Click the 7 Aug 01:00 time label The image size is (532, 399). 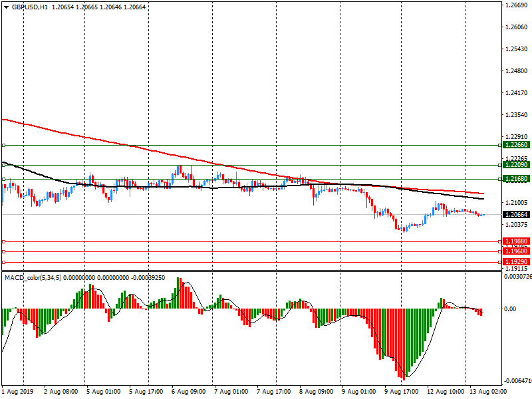(x=231, y=391)
